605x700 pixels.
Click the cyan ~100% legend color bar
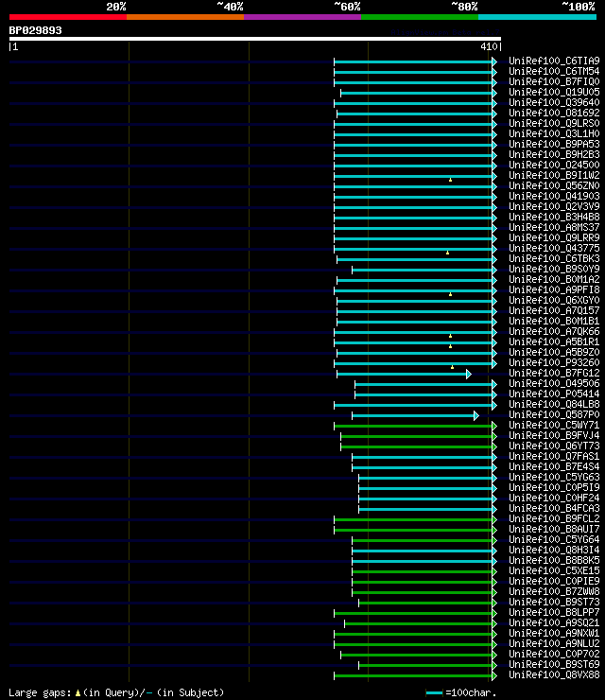(x=537, y=17)
